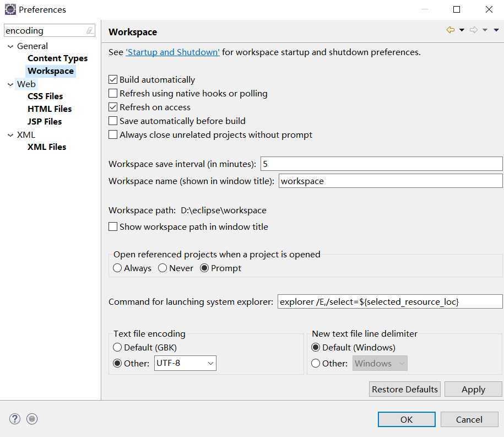This screenshot has width=504, height=437.
Task: Clear the encoding filter text
Action: click(x=90, y=31)
